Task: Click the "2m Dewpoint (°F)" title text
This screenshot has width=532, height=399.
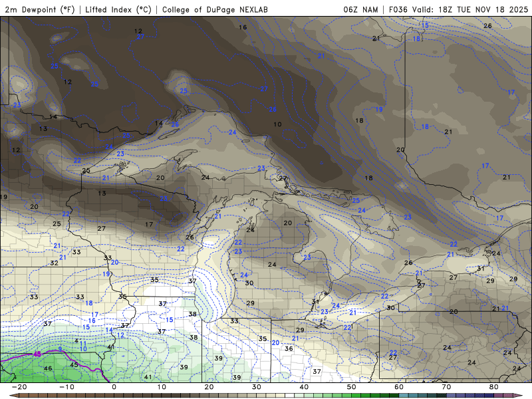Action: 39,9
